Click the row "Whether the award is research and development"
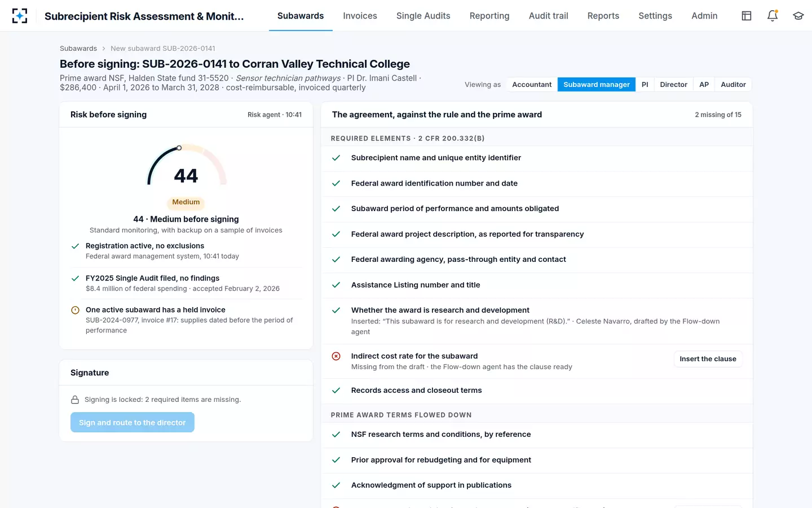 (x=537, y=321)
